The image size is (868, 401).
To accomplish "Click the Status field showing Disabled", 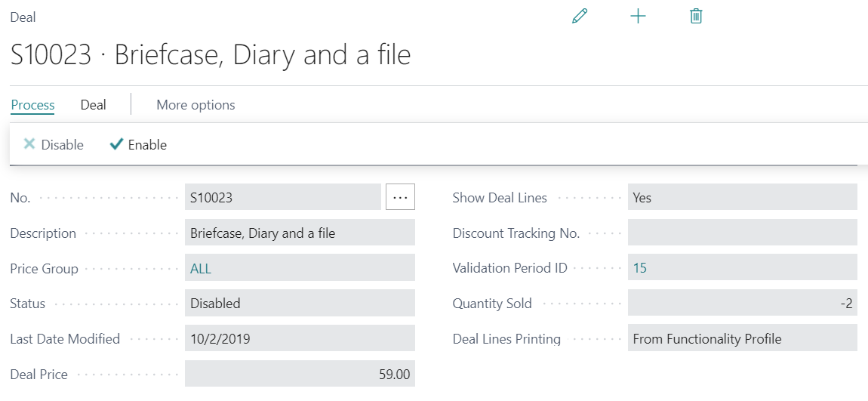I will click(299, 304).
